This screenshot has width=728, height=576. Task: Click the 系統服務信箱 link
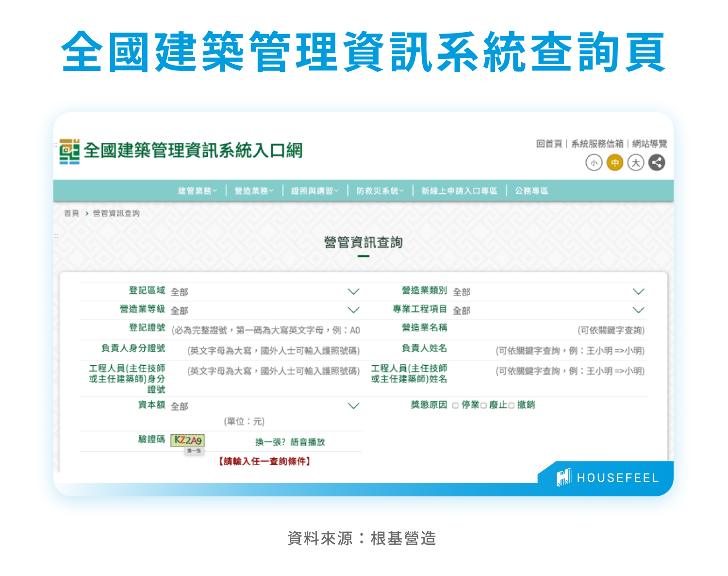[597, 144]
